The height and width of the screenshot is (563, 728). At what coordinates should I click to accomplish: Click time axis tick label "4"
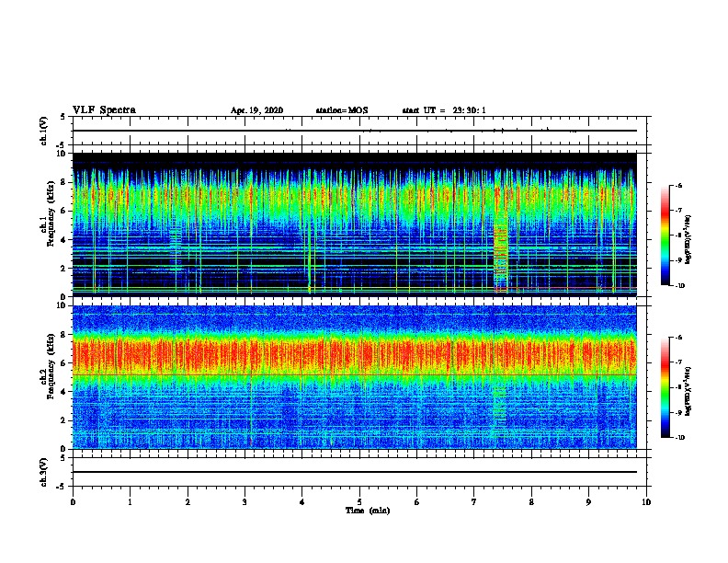tap(302, 502)
